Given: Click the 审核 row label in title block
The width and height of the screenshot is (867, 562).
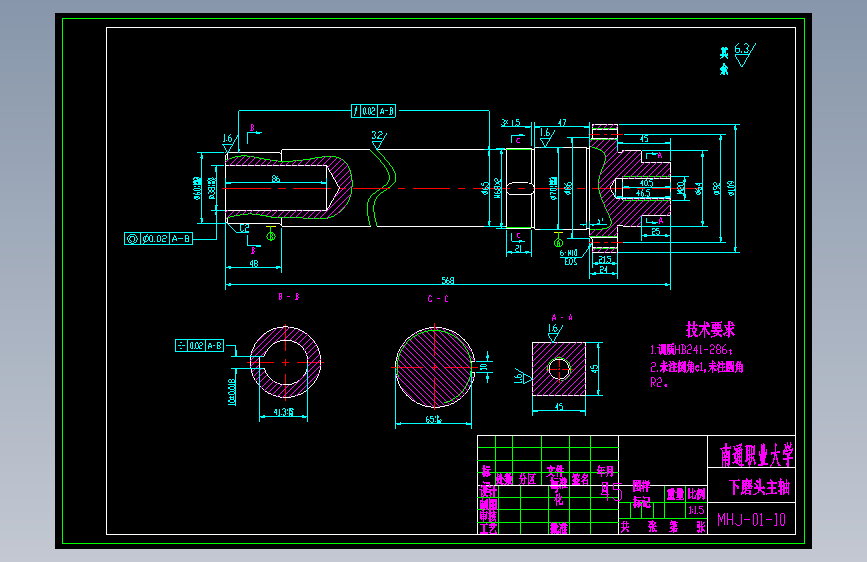Looking at the screenshot, I should click(488, 516).
